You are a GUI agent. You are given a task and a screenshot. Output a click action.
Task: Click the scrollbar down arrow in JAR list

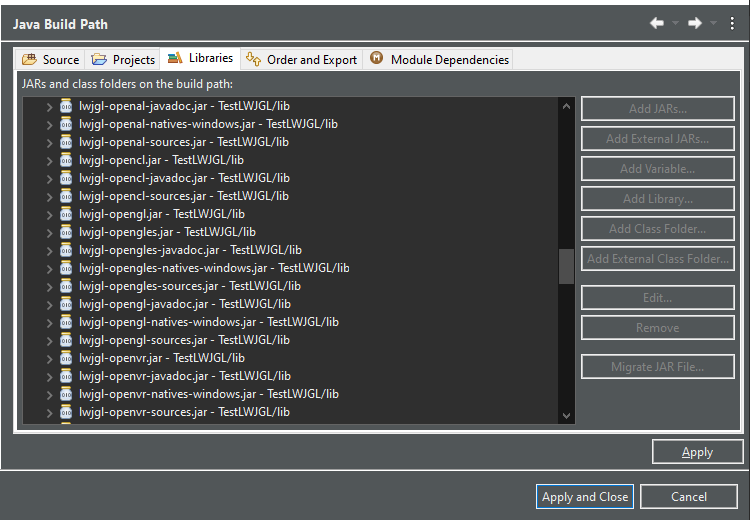coord(566,415)
